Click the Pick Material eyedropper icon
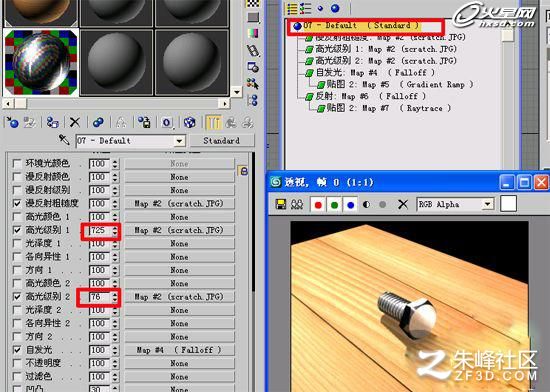Image resolution: width=550 pixels, height=392 pixels. pos(64,140)
